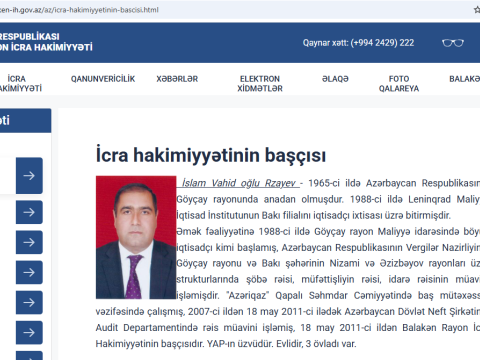Open the FOTO QALAREYA menu

point(399,83)
